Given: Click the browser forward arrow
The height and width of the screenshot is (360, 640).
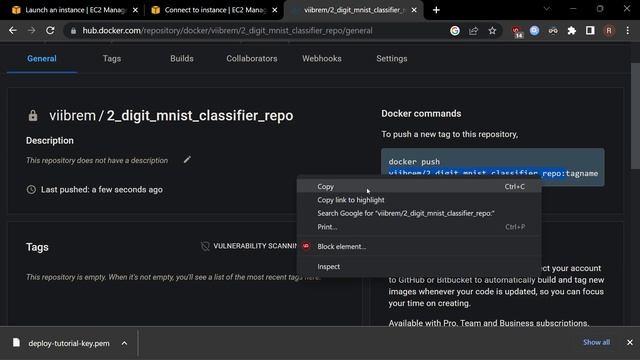Looking at the screenshot, I should coord(31,31).
